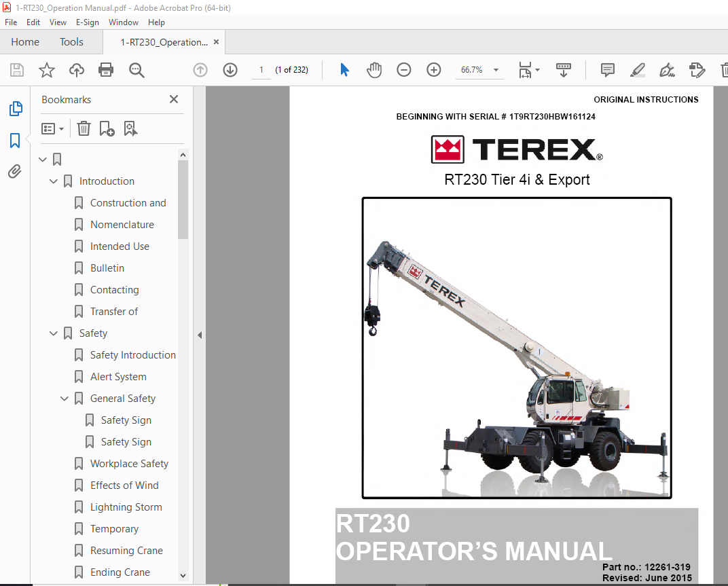728x586 pixels.
Task: Open the Find text search tool
Action: [136, 70]
